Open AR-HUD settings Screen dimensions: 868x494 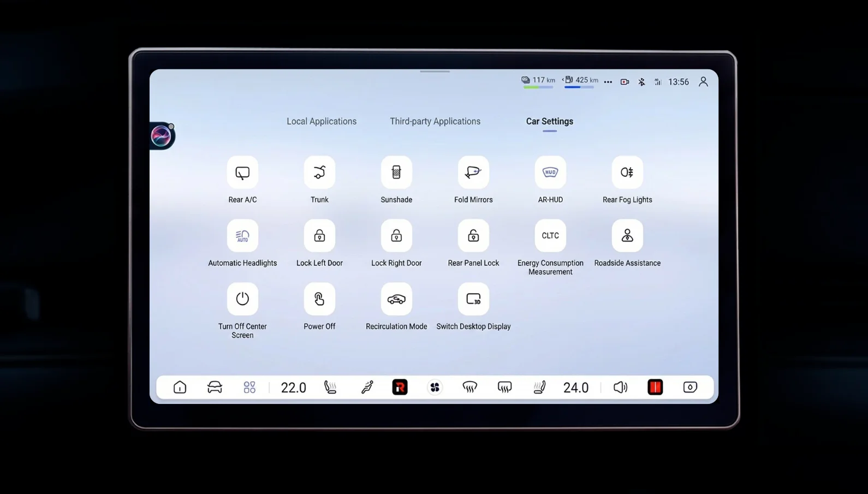point(550,172)
